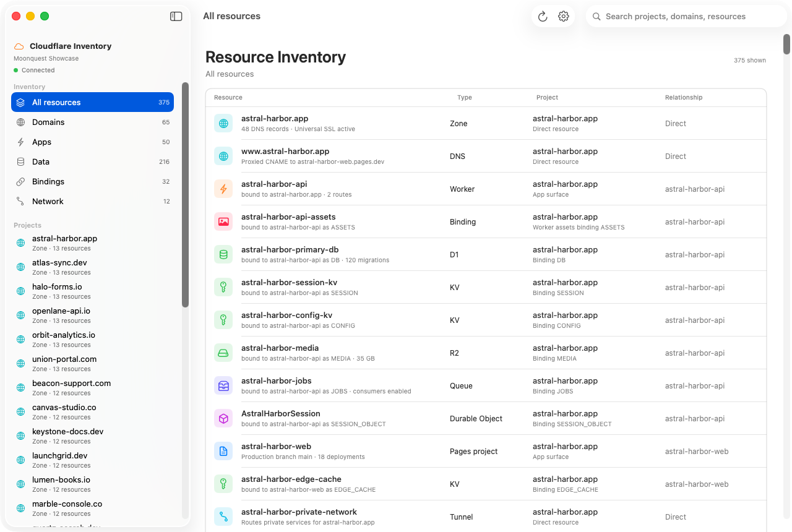The width and height of the screenshot is (792, 532).
Task: Click the astral-harbor-jobs queue icon
Action: tap(223, 385)
